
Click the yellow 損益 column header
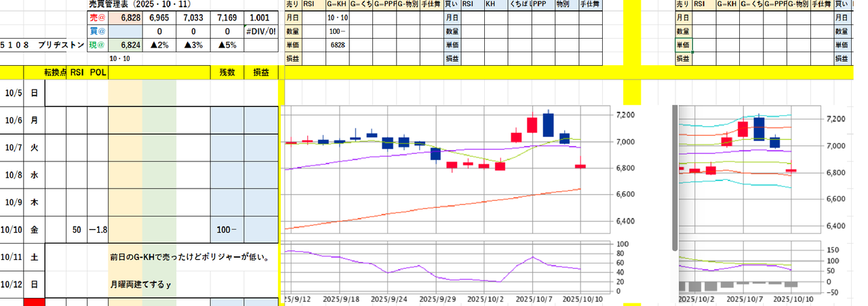[260, 73]
